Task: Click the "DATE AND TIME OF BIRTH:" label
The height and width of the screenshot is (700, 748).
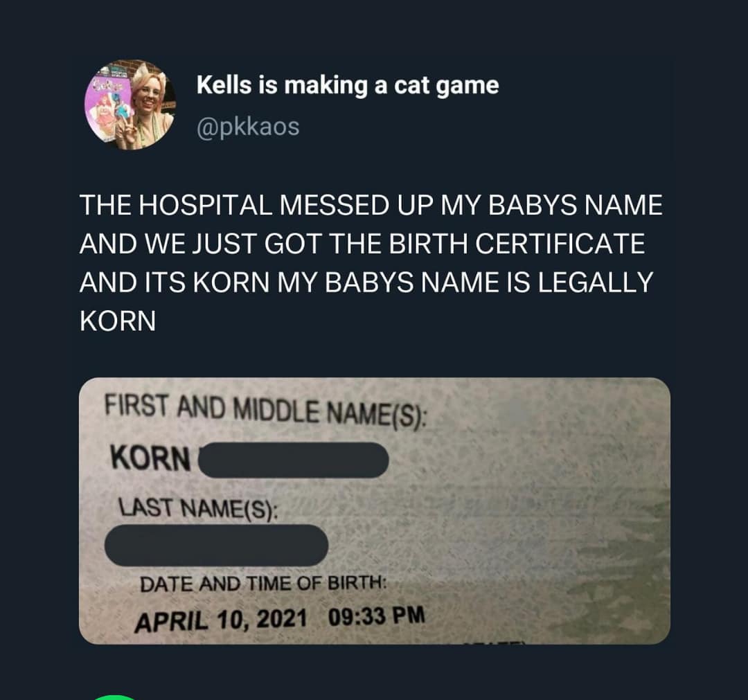Action: click(x=263, y=584)
